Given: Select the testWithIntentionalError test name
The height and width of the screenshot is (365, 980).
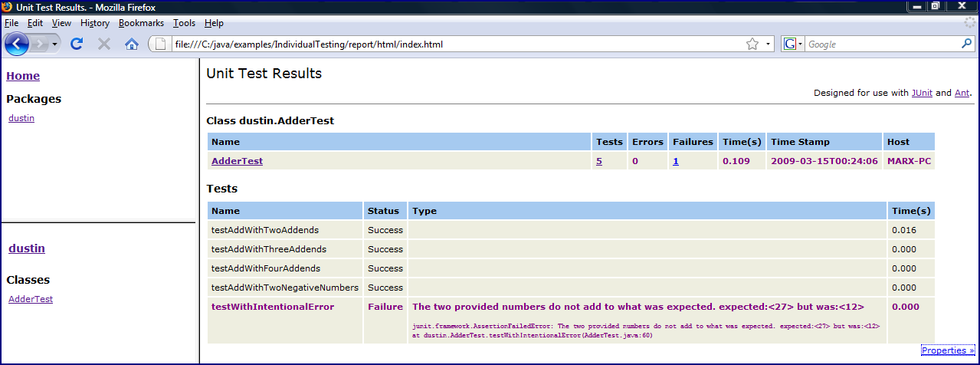Looking at the screenshot, I should 273,307.
